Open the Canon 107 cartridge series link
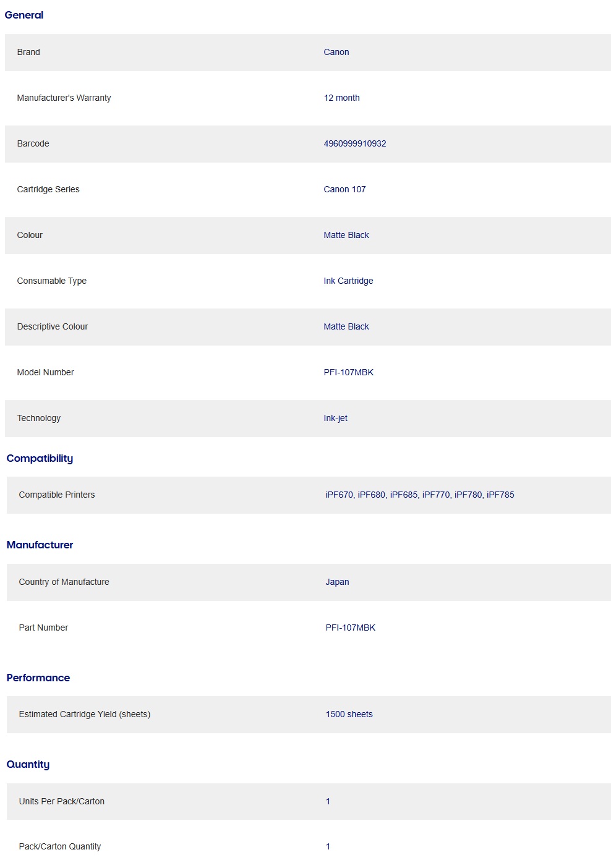The image size is (611, 868). point(344,189)
